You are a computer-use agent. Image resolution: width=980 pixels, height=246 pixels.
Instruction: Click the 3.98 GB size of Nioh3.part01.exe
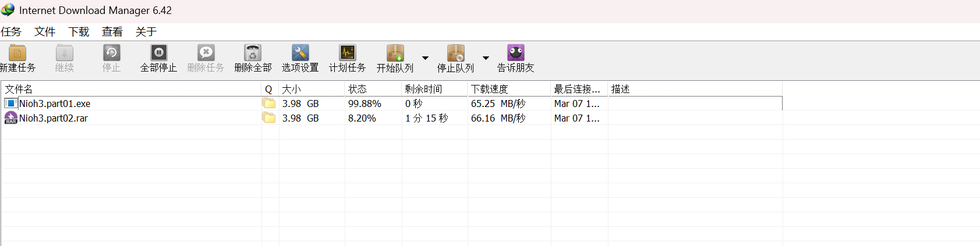(300, 104)
